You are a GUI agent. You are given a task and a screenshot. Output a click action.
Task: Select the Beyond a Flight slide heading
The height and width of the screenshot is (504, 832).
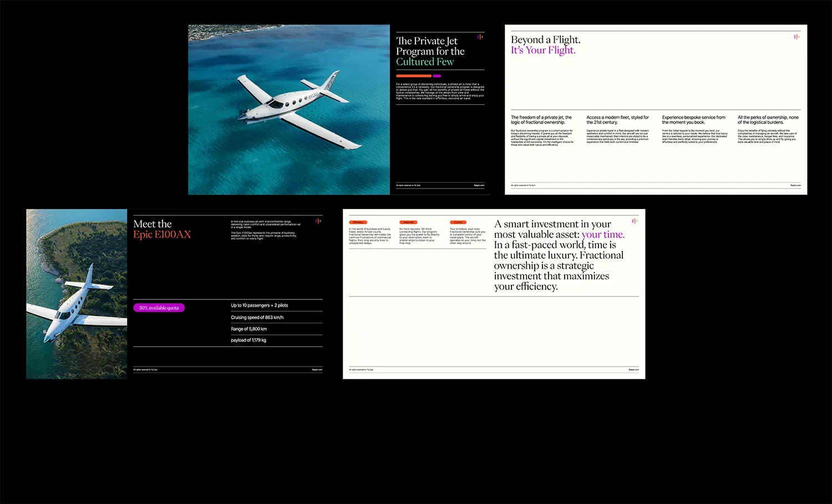(x=545, y=39)
